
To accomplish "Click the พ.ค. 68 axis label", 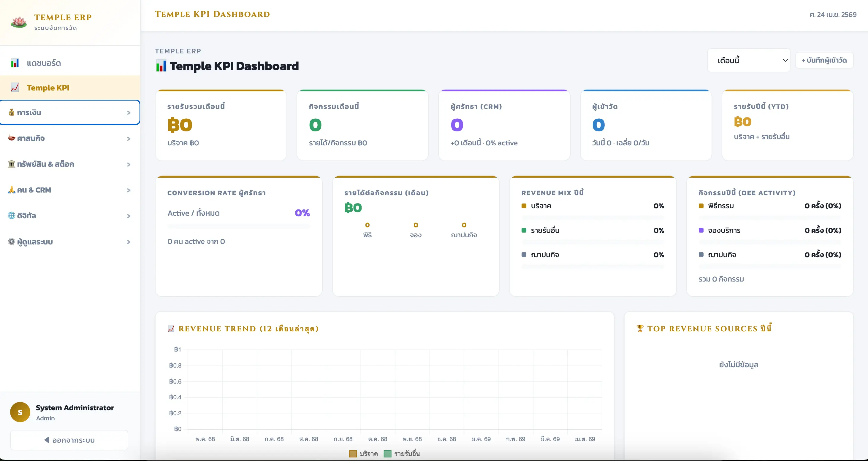I will (205, 439).
